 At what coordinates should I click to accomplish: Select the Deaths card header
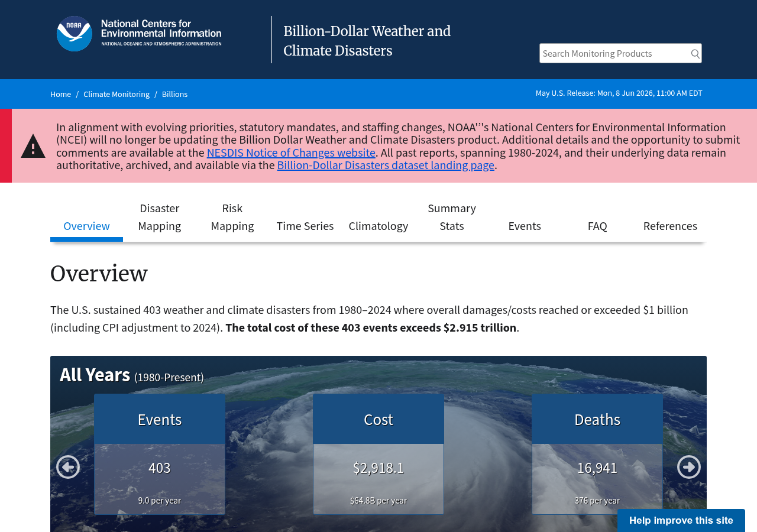597,419
